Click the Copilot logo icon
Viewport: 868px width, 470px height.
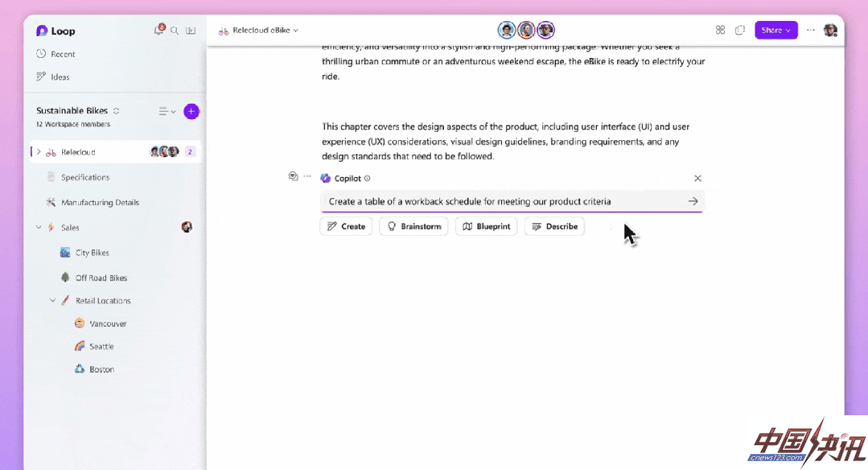tap(326, 178)
